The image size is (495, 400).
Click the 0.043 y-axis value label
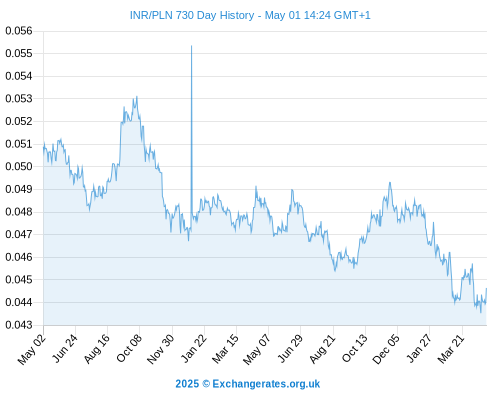(19, 325)
